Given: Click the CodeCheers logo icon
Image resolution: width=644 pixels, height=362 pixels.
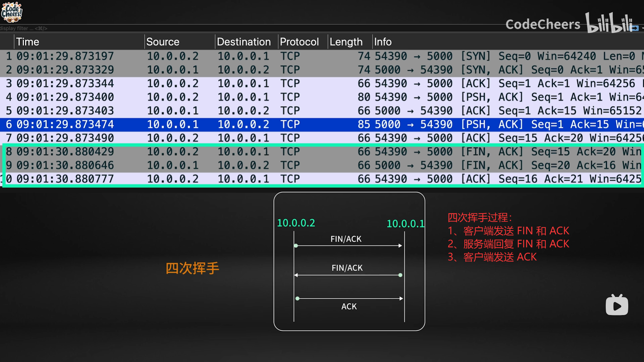Looking at the screenshot, I should tap(11, 12).
